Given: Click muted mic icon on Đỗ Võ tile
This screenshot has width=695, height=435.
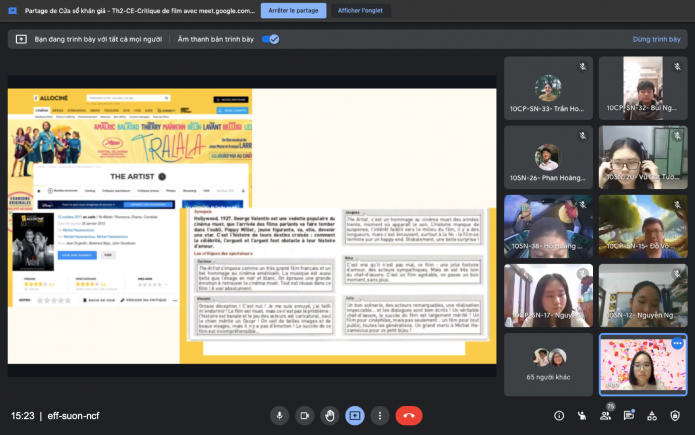Looking at the screenshot, I should pos(677,205).
